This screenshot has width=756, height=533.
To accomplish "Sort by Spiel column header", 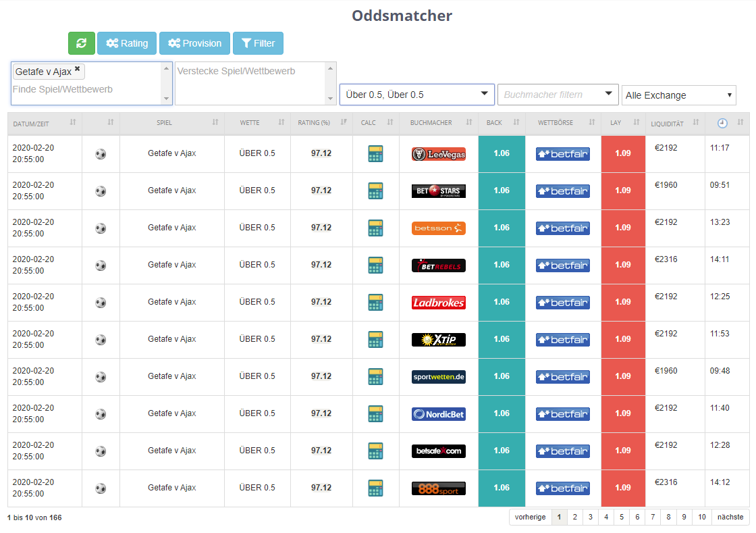I will pos(172,123).
